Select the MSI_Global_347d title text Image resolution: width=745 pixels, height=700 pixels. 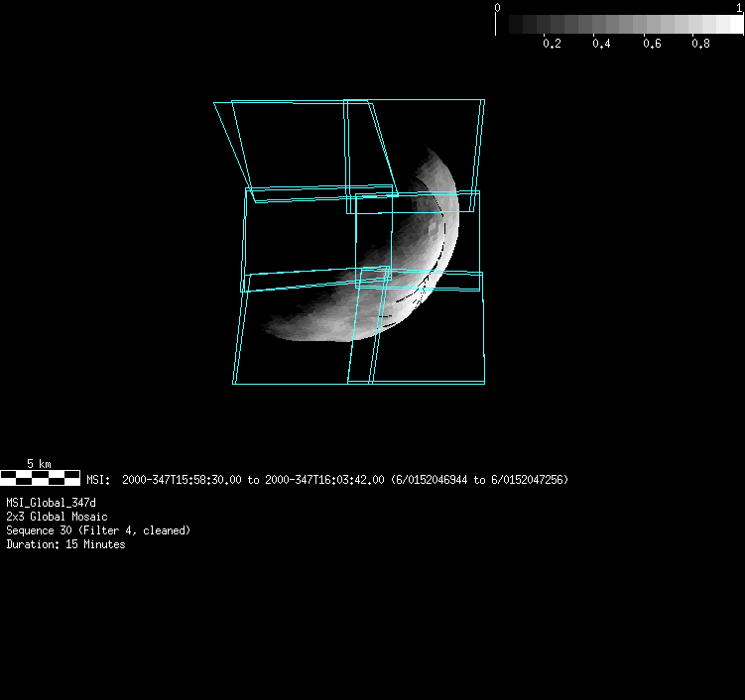(52, 504)
